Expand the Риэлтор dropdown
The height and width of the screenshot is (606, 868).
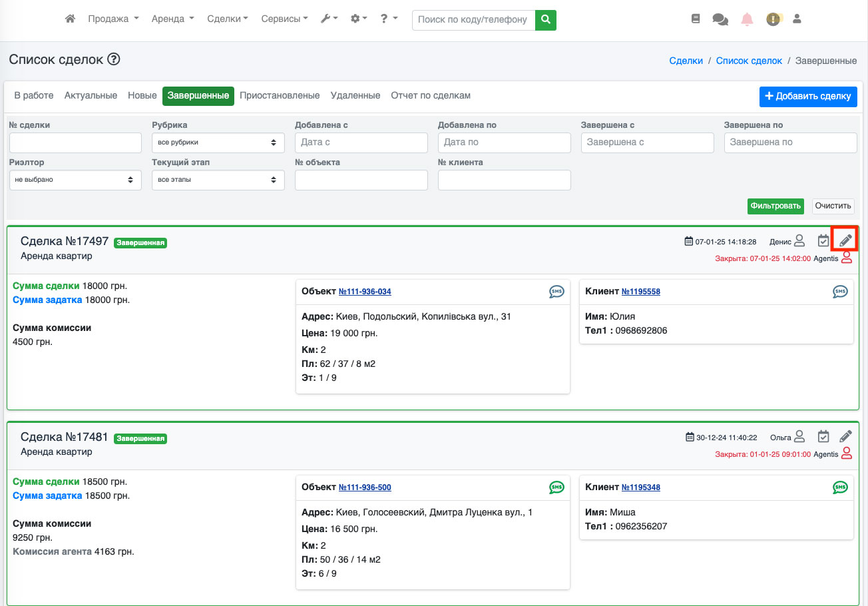click(75, 180)
